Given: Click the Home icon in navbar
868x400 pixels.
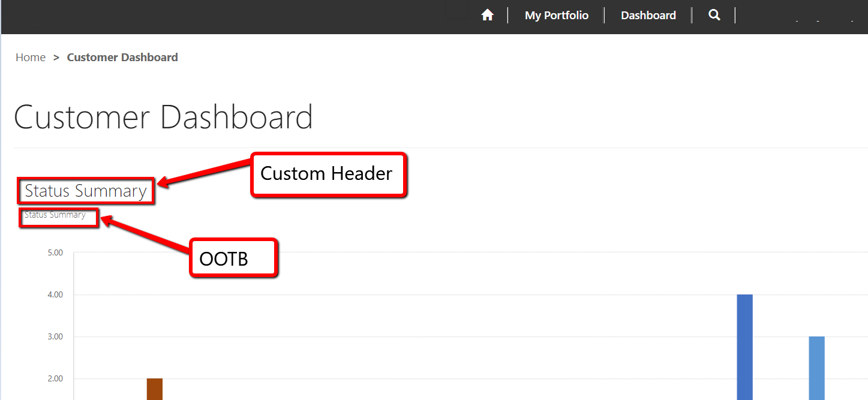Looking at the screenshot, I should [487, 16].
